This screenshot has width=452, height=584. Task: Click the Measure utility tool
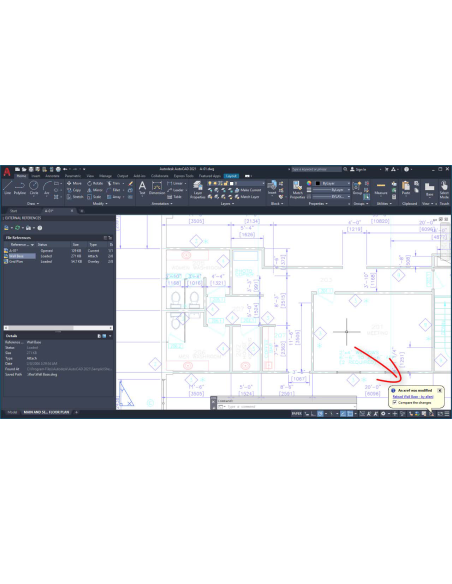[381, 187]
